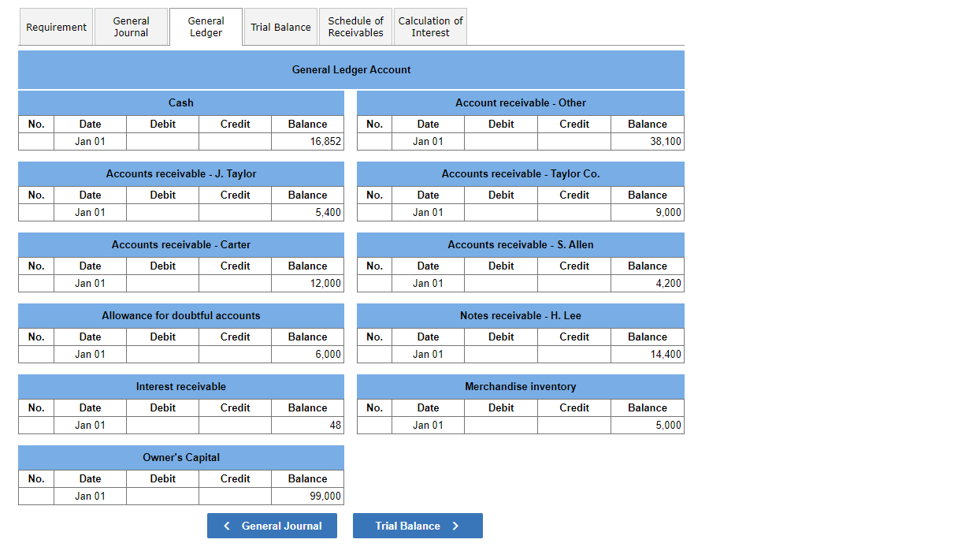Click the Cash account header

coord(181,102)
